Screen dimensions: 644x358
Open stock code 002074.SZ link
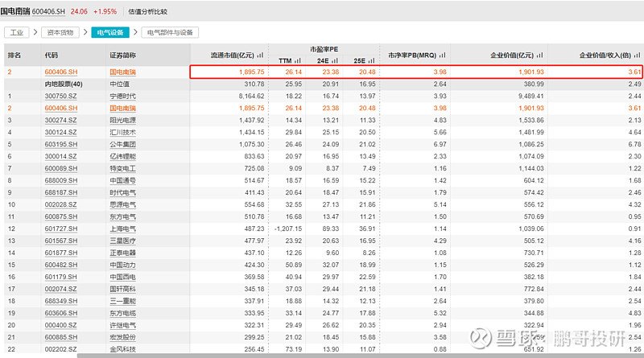tap(61, 289)
